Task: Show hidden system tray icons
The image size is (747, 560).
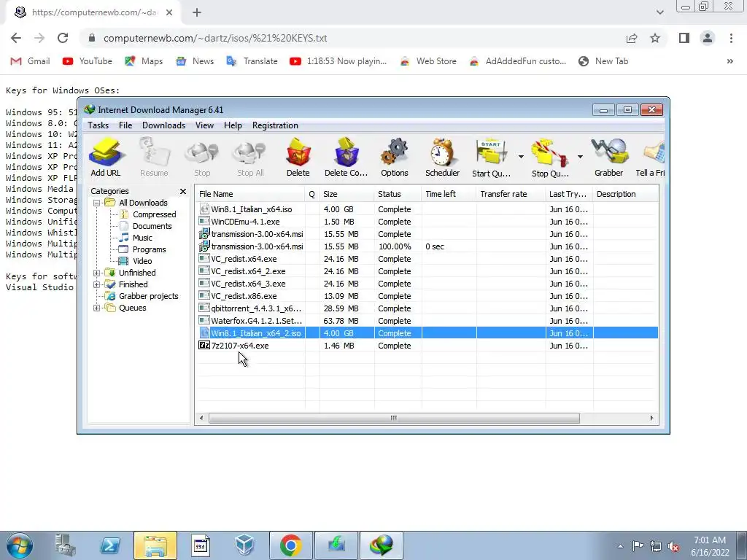Action: click(x=620, y=546)
